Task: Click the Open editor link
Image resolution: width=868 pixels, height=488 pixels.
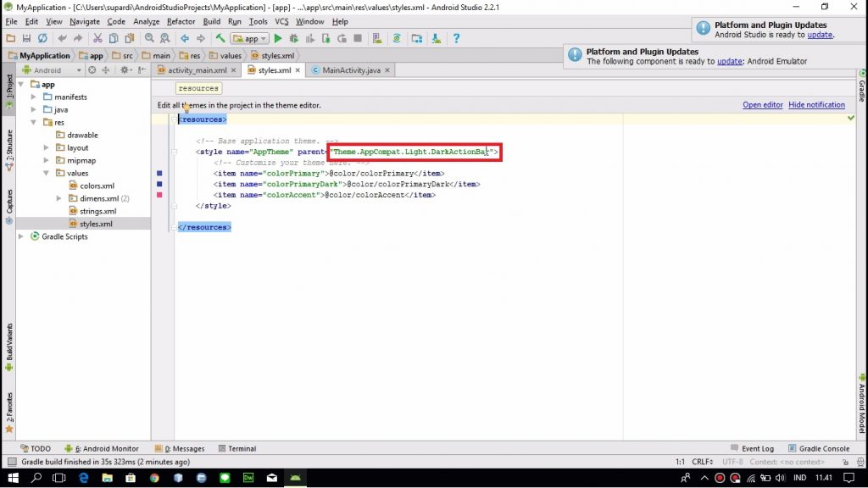Action: click(762, 105)
